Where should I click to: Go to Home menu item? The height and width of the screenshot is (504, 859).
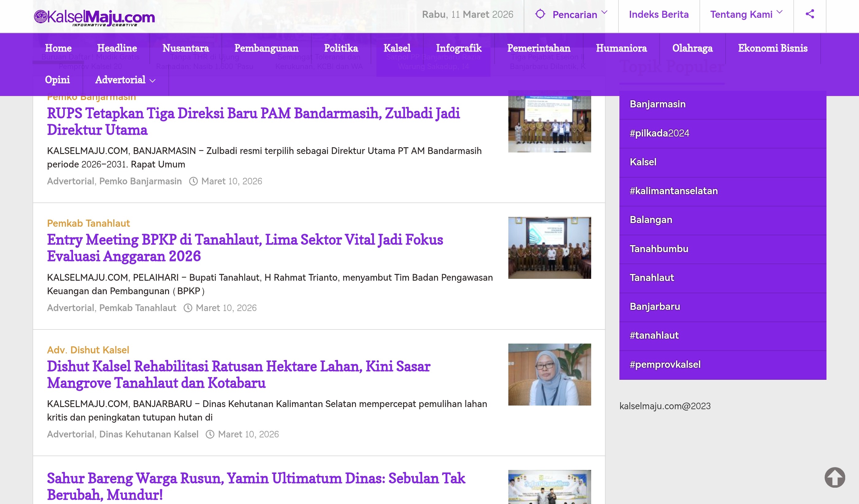tap(58, 48)
